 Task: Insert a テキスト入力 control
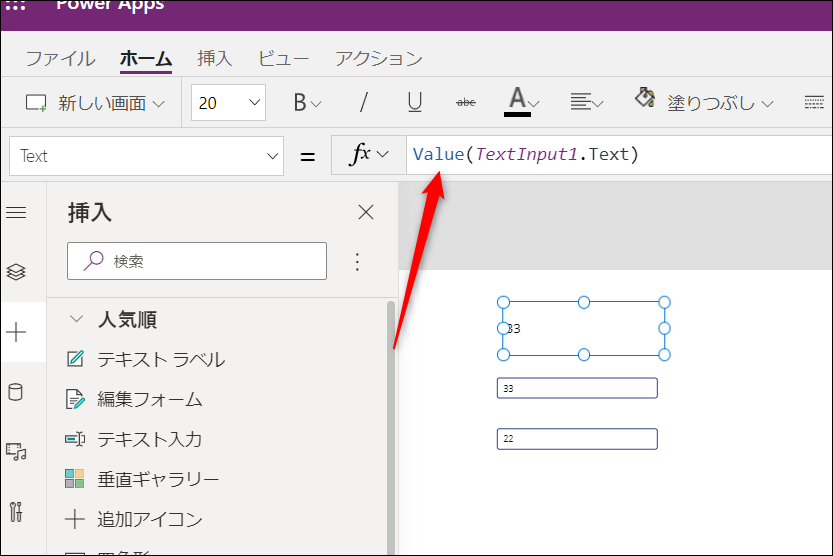pyautogui.click(x=134, y=439)
